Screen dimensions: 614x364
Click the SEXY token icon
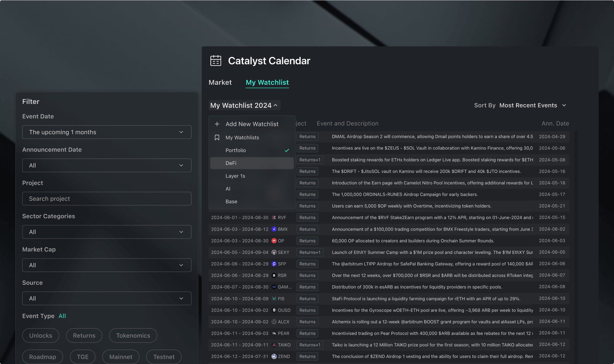(274, 252)
